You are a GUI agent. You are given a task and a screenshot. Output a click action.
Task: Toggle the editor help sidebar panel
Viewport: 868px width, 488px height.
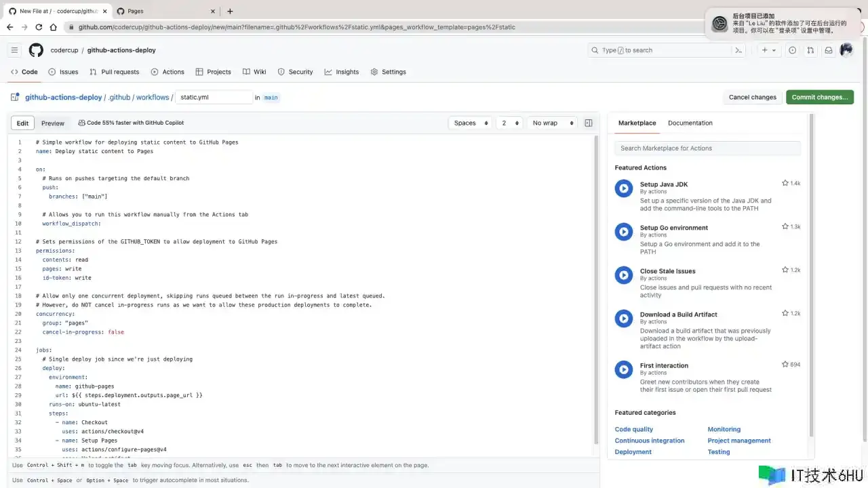[x=588, y=123]
